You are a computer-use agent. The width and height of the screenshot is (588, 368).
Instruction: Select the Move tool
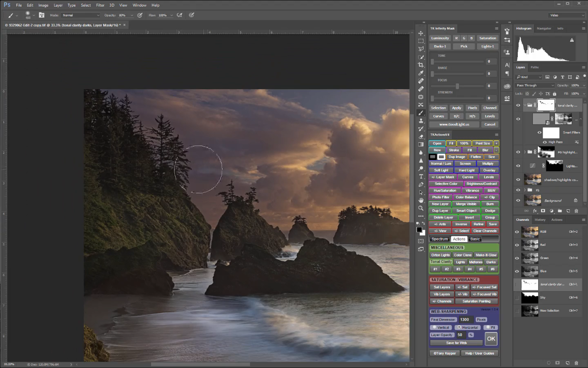point(421,33)
